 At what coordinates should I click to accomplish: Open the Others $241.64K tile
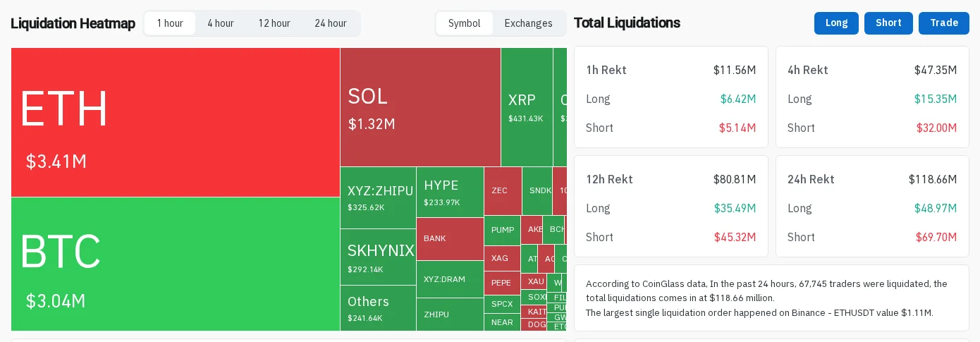378,308
